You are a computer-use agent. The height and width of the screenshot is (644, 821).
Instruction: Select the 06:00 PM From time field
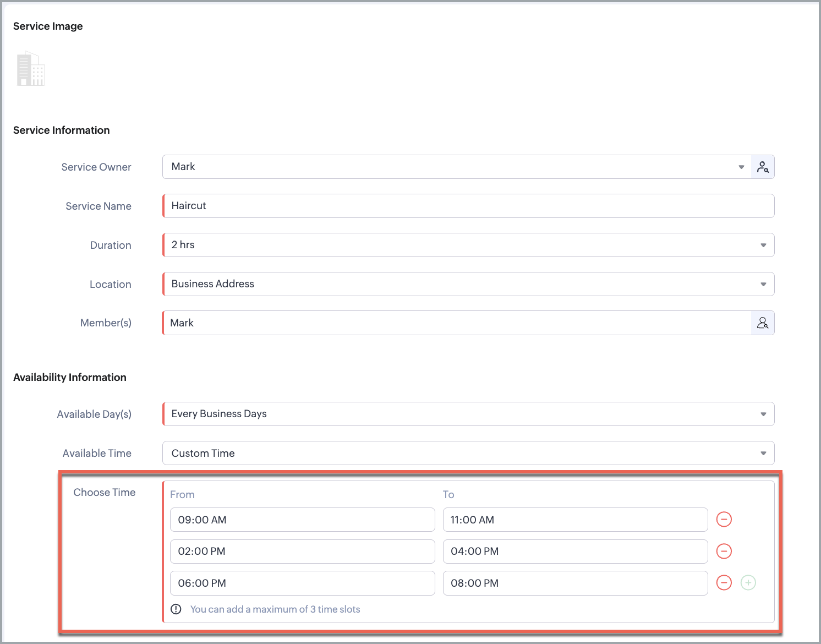(303, 583)
